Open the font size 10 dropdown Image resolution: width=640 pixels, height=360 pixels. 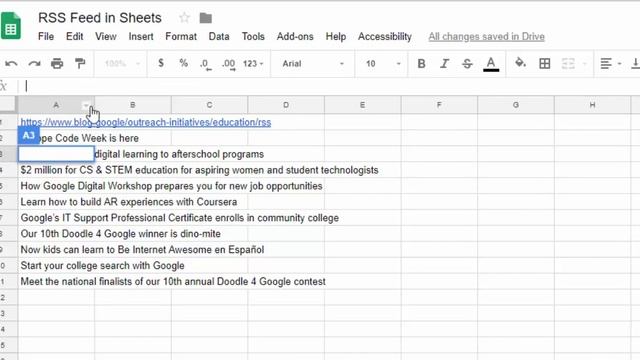pos(383,64)
